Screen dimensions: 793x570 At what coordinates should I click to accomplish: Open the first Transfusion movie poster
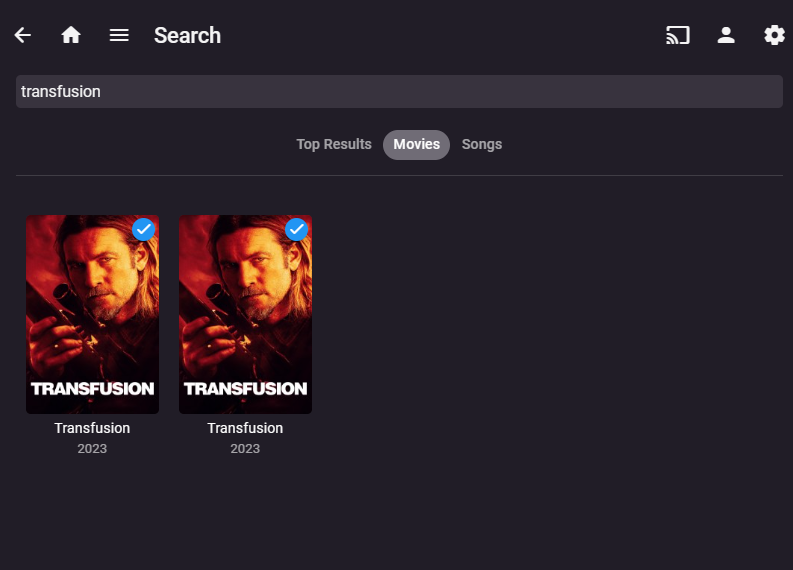click(93, 314)
